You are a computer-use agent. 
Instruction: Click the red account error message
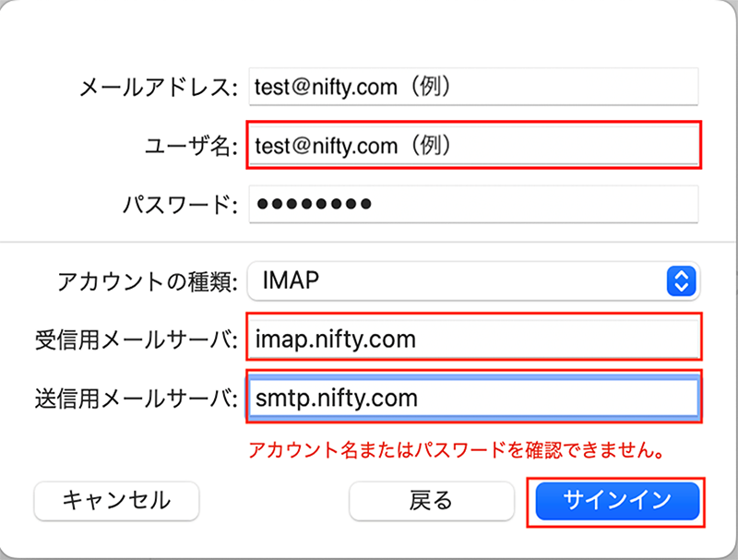pyautogui.click(x=457, y=452)
